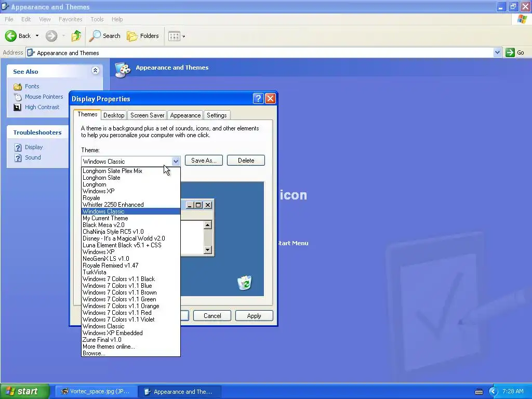Click the Back arrow icon in toolbar
This screenshot has width=532, height=399.
(x=11, y=36)
